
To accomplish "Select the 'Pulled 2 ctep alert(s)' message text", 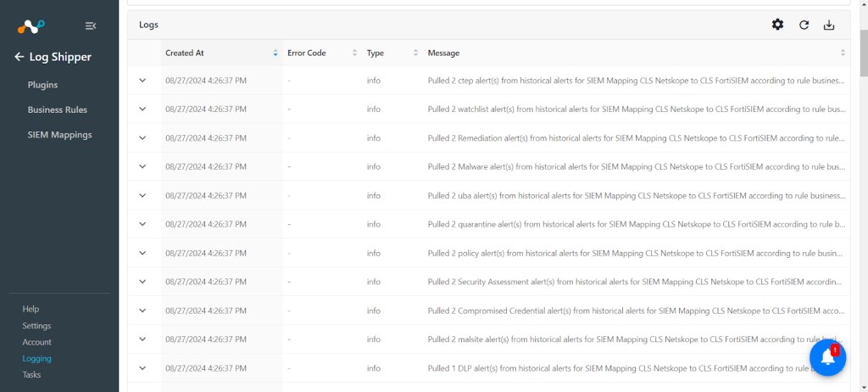I will point(637,81).
